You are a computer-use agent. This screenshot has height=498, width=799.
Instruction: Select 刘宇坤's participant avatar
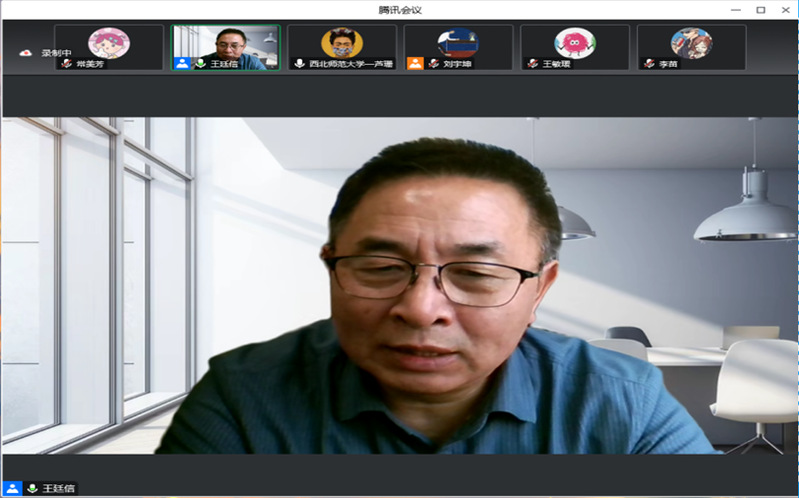point(458,42)
